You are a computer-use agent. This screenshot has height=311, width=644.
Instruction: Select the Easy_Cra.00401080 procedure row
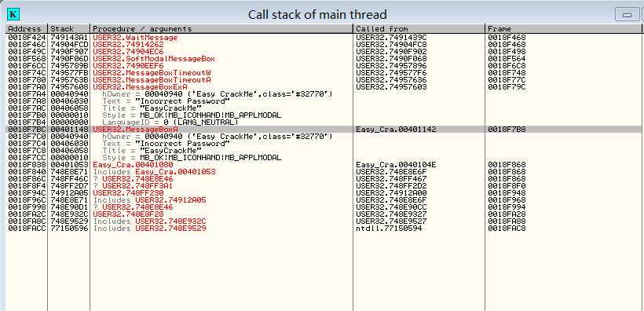(x=133, y=165)
